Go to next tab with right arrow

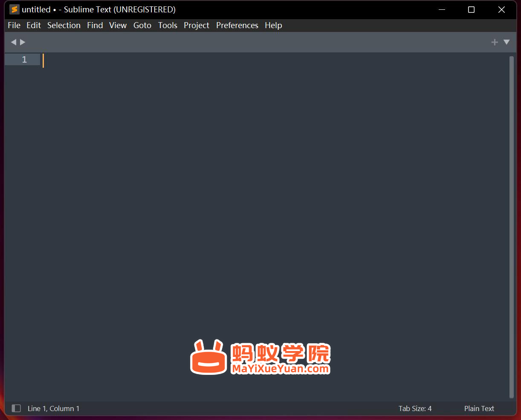tap(23, 42)
